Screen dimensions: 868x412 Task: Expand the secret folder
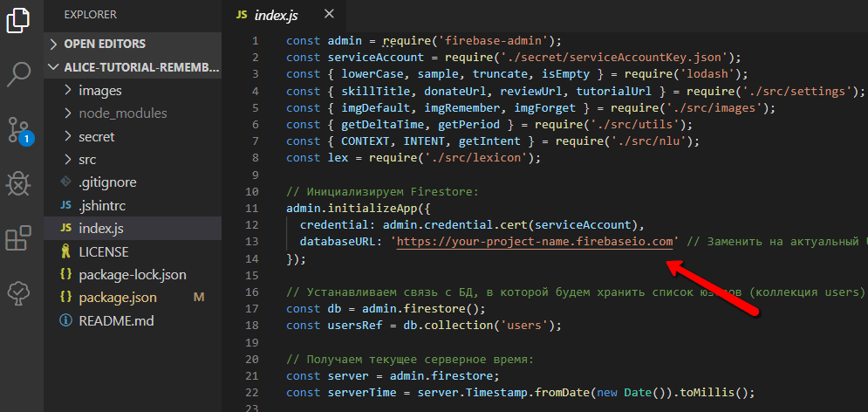pyautogui.click(x=132, y=136)
